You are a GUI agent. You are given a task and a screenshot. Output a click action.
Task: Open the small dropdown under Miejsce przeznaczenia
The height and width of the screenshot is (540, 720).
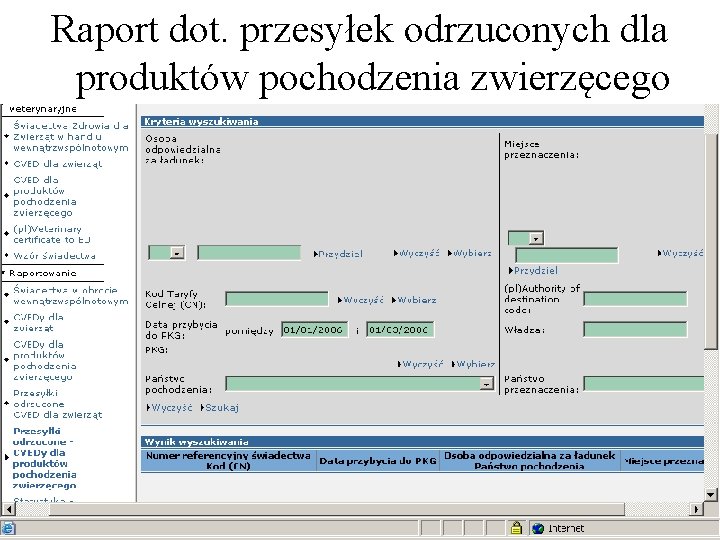pos(536,238)
